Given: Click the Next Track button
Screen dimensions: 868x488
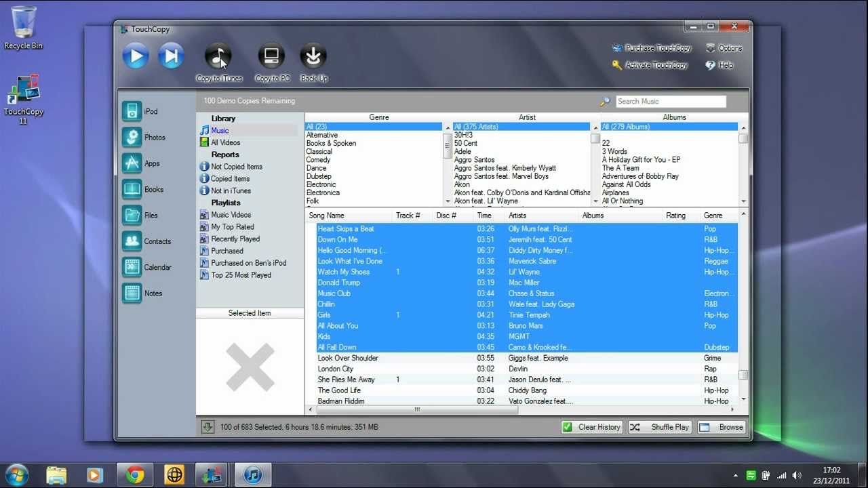Looking at the screenshot, I should coord(171,56).
